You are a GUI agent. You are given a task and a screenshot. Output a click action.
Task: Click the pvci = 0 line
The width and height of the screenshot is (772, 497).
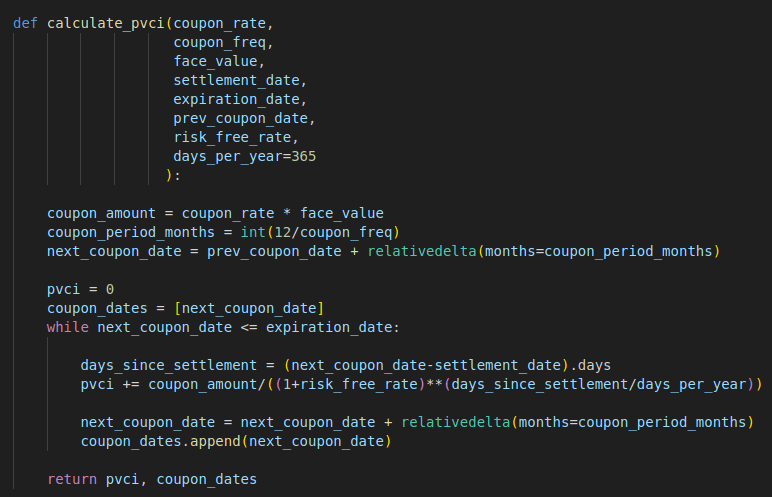pyautogui.click(x=80, y=289)
